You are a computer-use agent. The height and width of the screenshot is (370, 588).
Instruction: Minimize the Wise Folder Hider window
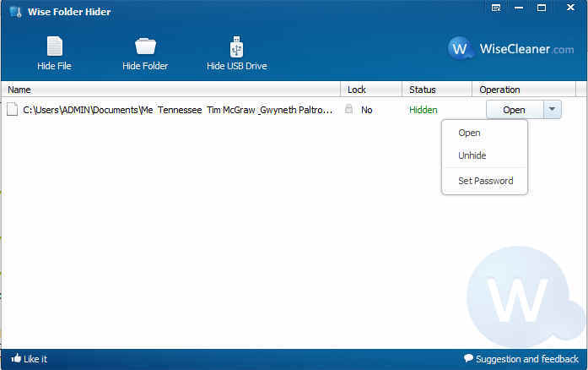pyautogui.click(x=519, y=8)
